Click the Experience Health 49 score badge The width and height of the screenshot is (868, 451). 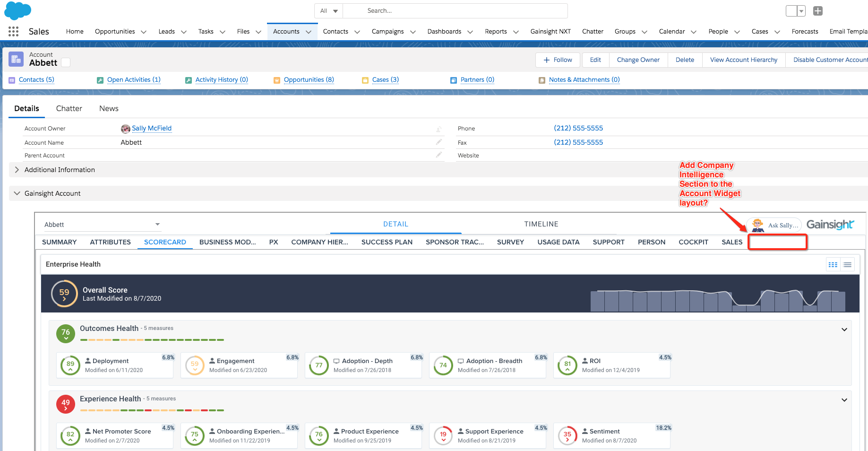coord(66,404)
